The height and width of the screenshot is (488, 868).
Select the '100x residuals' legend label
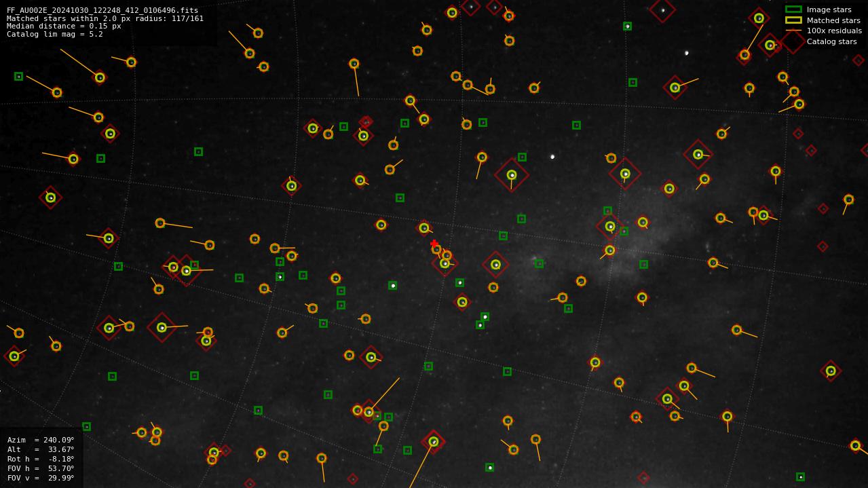[x=834, y=31]
